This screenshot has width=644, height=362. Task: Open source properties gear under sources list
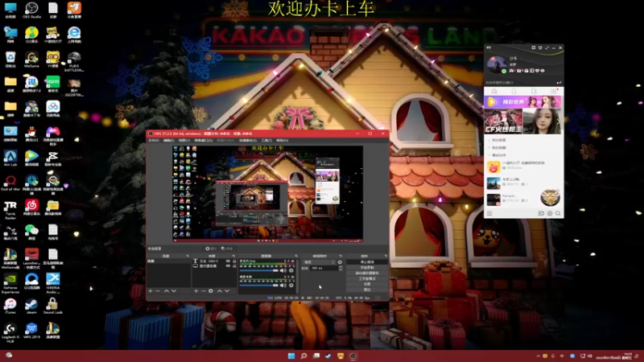click(211, 291)
